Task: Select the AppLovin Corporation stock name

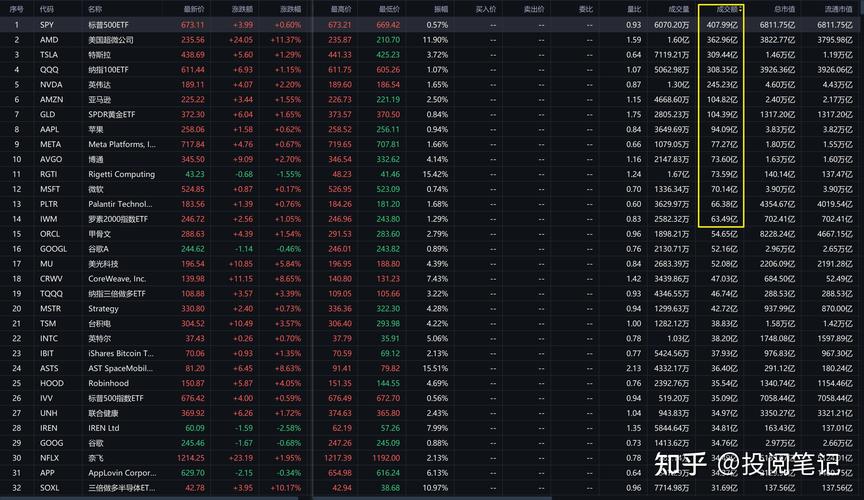Action: (122, 473)
